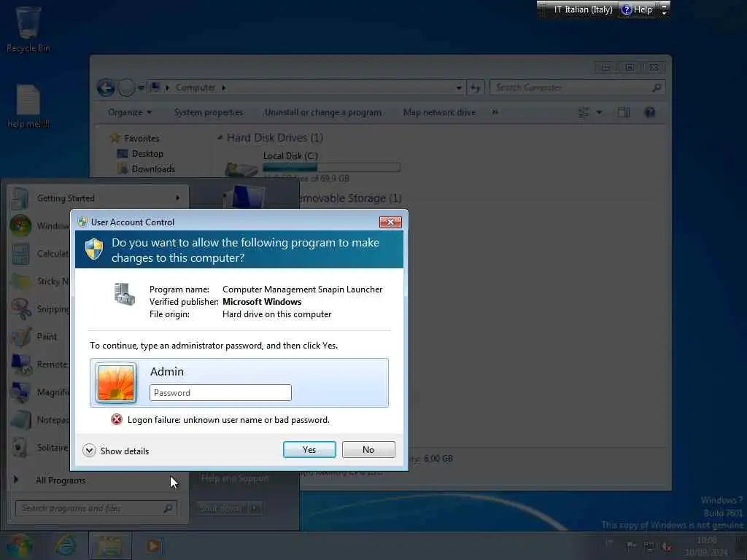Click IT Italian (Italy) in the language bar
The image size is (747, 560).
(x=583, y=9)
